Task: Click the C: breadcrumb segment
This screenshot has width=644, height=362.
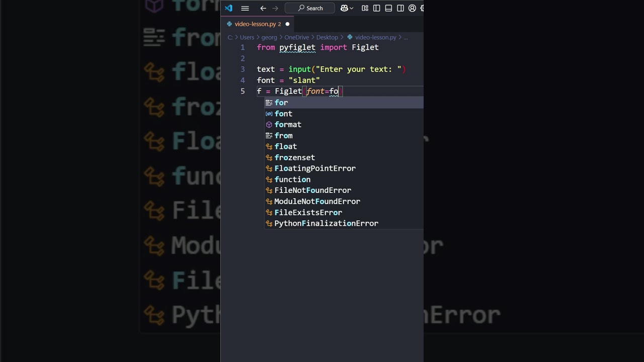Action: click(230, 37)
